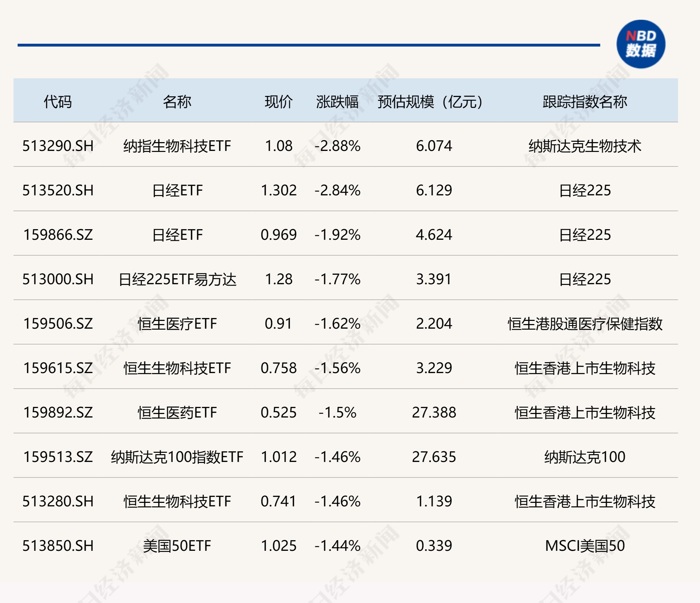
Task: Click the 3.229 scale value
Action: pos(434,368)
